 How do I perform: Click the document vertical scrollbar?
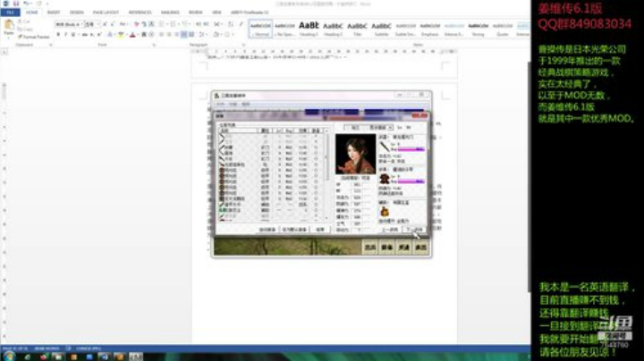[529, 176]
